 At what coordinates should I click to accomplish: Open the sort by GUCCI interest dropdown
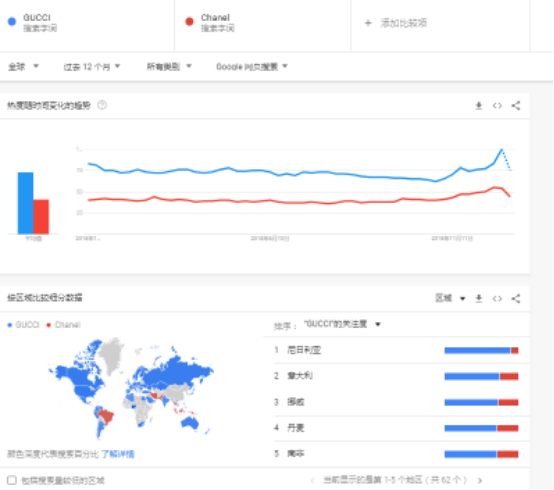[342, 324]
